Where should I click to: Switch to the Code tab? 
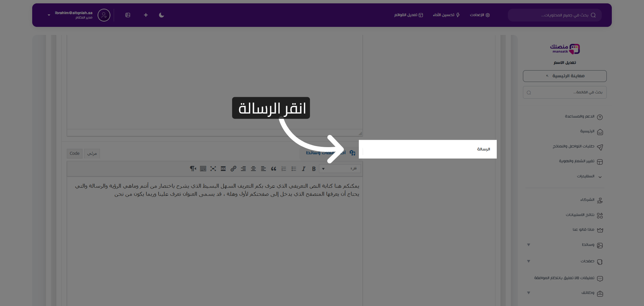[74, 154]
